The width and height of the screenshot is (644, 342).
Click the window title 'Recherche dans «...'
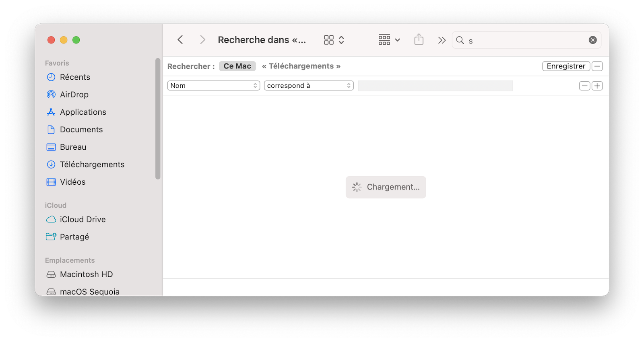click(x=262, y=40)
